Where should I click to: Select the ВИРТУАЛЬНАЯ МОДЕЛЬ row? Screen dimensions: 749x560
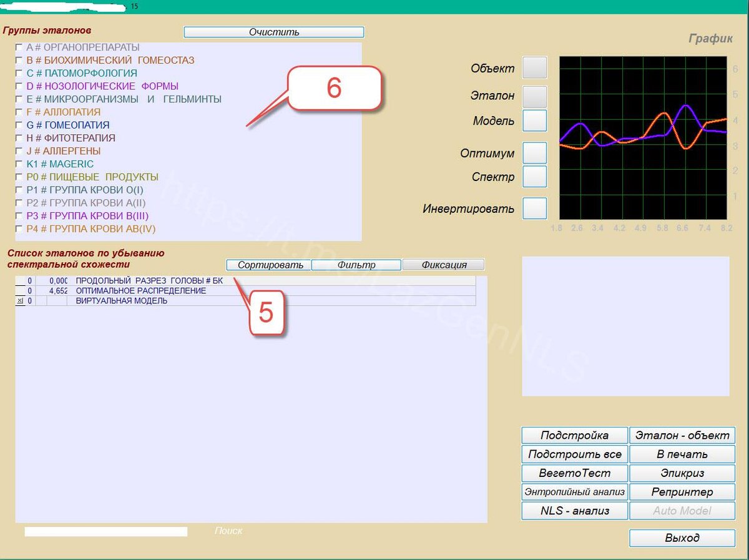pos(246,301)
